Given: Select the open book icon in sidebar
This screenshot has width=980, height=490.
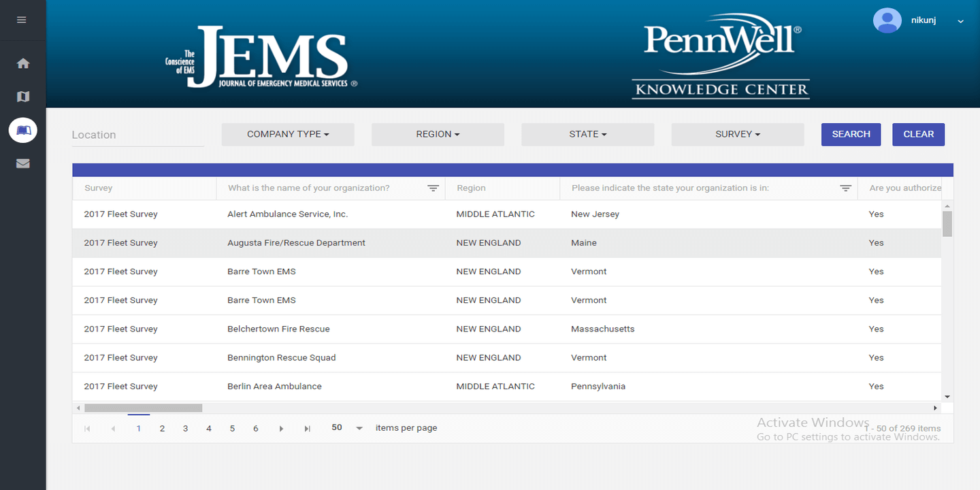Looking at the screenshot, I should (x=23, y=129).
